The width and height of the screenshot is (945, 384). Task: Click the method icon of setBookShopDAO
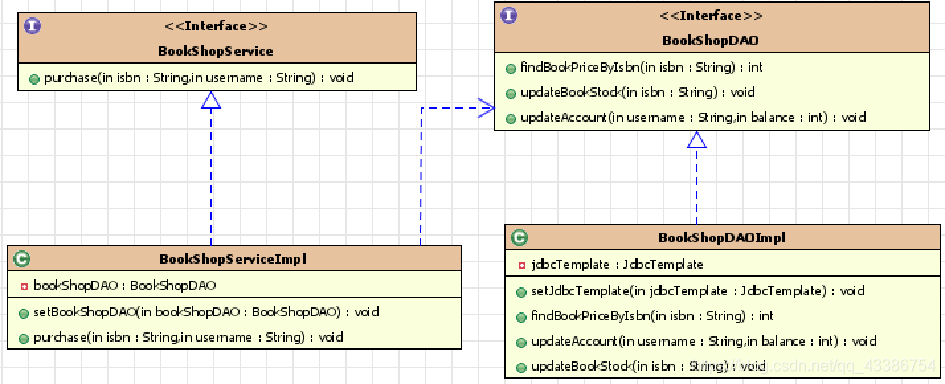click(24, 313)
